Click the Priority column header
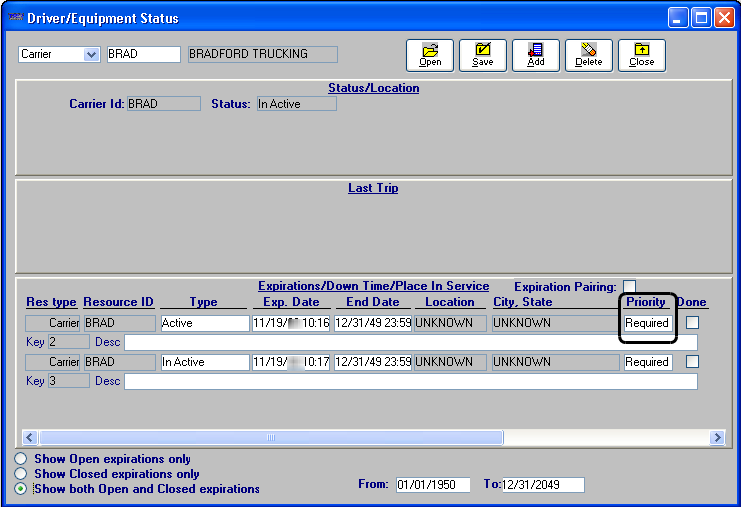 [x=646, y=302]
